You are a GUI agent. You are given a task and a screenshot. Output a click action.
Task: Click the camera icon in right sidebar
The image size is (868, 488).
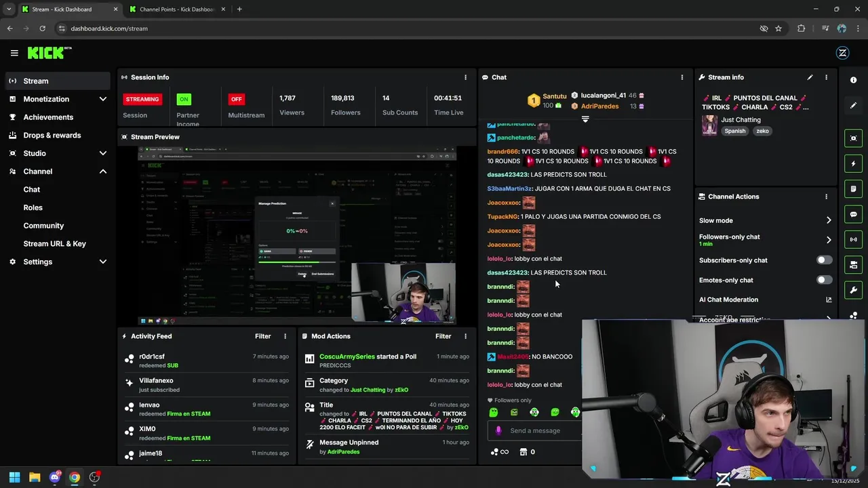(854, 265)
